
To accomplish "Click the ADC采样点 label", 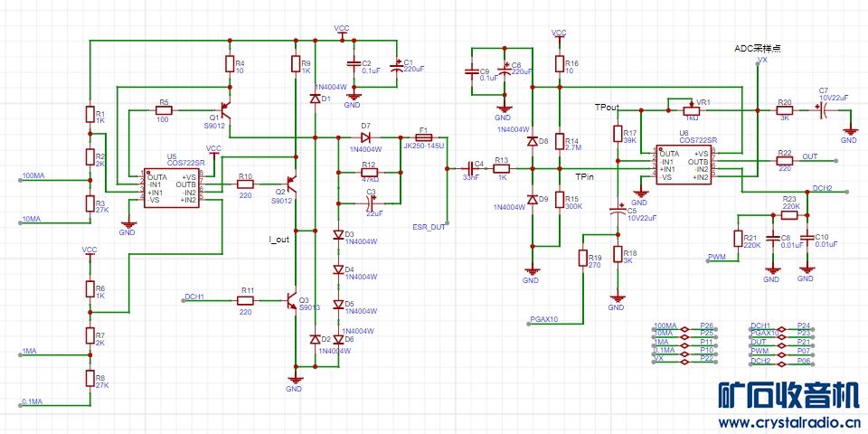I will (758, 49).
